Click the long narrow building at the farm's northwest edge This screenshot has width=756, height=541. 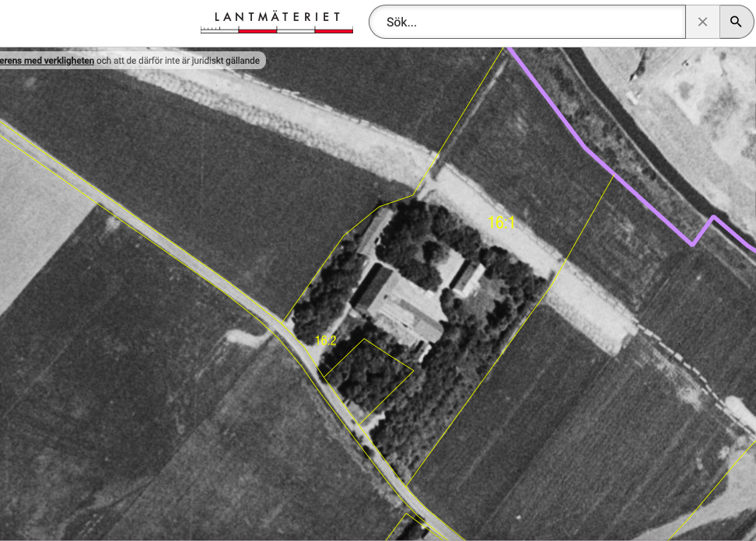click(x=375, y=229)
